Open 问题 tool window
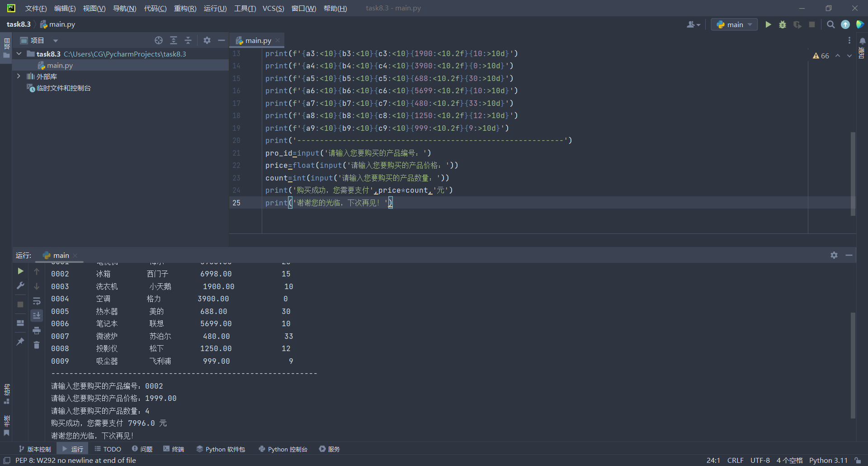The image size is (868, 466). coord(142,449)
